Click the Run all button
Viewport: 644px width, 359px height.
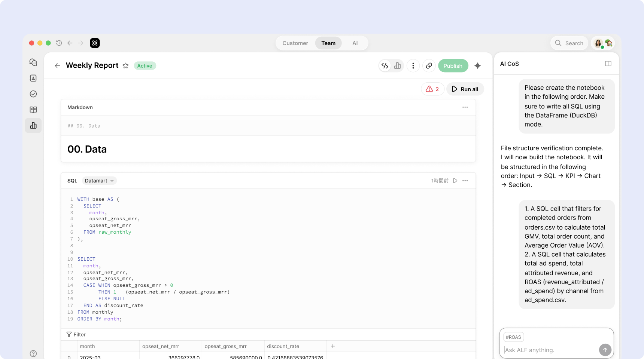click(x=465, y=89)
